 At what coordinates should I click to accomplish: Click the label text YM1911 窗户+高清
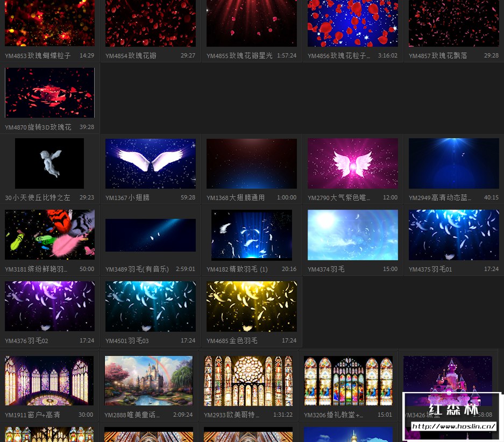point(32,415)
